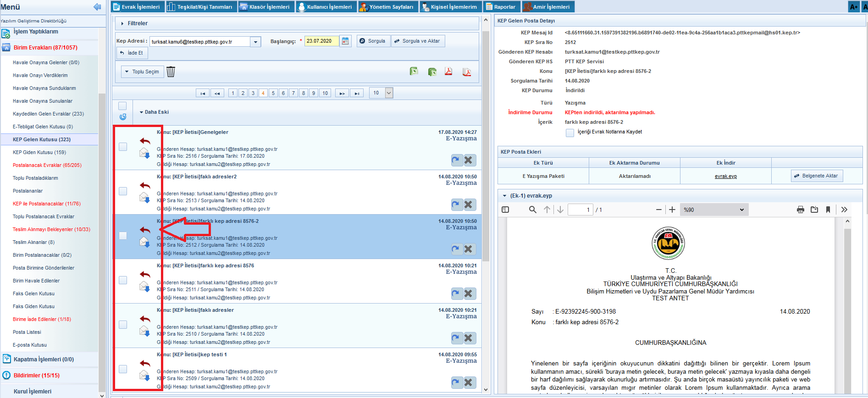Open the Kep Adresi dropdown
This screenshot has height=398, width=868.
[255, 42]
